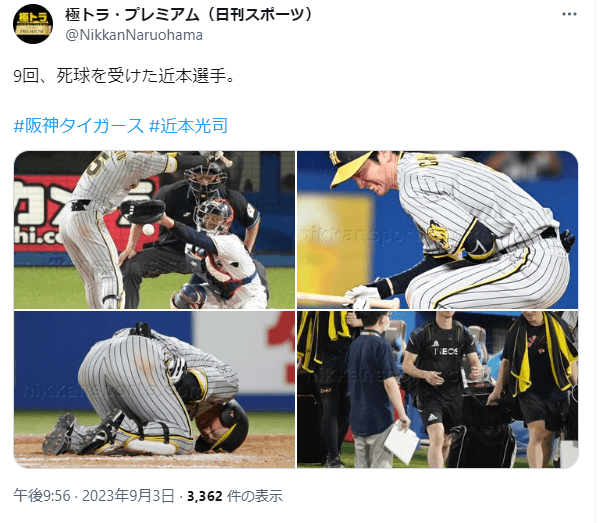Click the 2023年9月3日 date link
This screenshot has height=523, width=599.
(x=128, y=496)
